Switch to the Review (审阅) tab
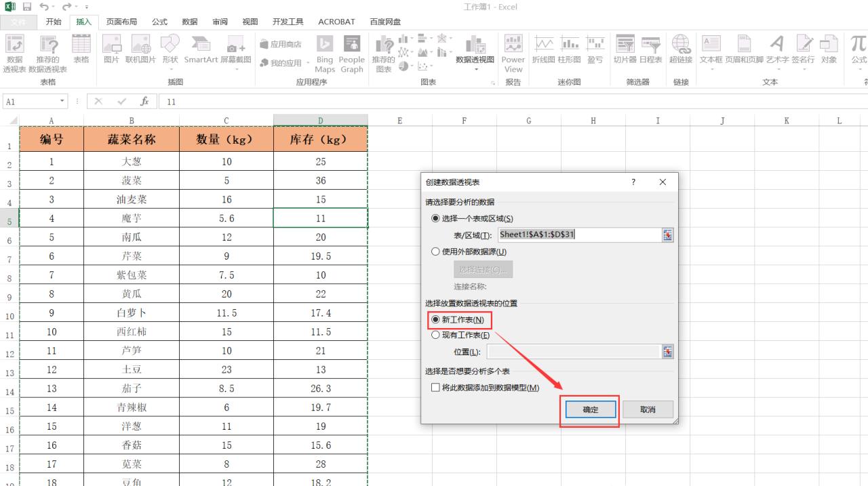The image size is (868, 486). [220, 22]
